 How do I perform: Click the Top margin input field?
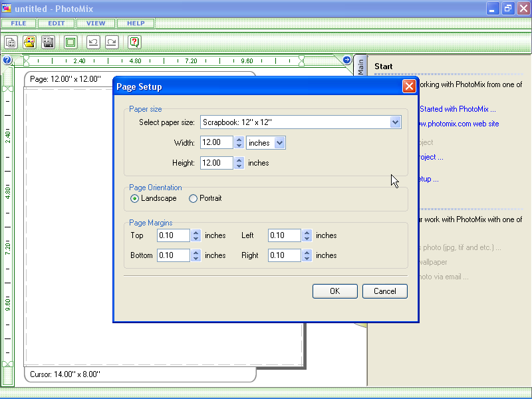pyautogui.click(x=174, y=235)
